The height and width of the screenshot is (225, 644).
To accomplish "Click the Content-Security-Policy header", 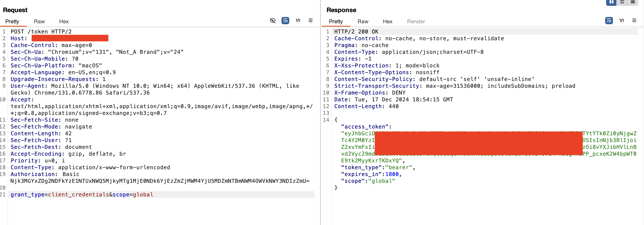I will pyautogui.click(x=434, y=79).
